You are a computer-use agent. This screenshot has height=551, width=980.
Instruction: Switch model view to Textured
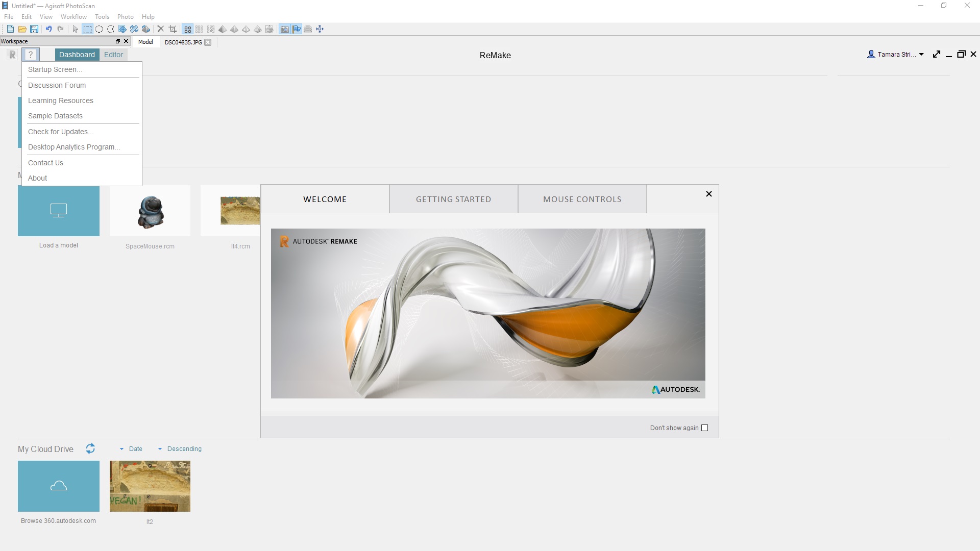[x=258, y=29]
